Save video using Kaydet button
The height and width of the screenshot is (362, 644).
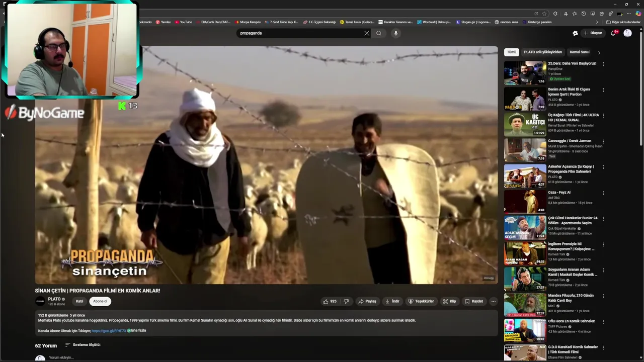(x=474, y=301)
